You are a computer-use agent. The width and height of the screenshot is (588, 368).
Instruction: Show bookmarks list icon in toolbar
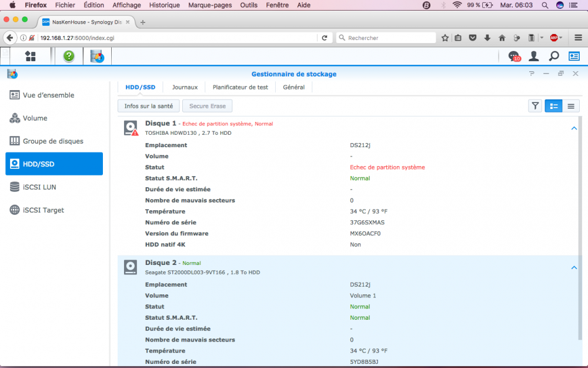[458, 38]
